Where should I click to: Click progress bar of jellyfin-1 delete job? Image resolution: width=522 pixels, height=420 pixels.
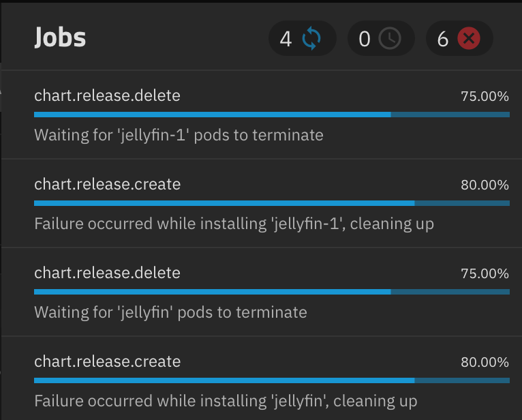pos(272,115)
